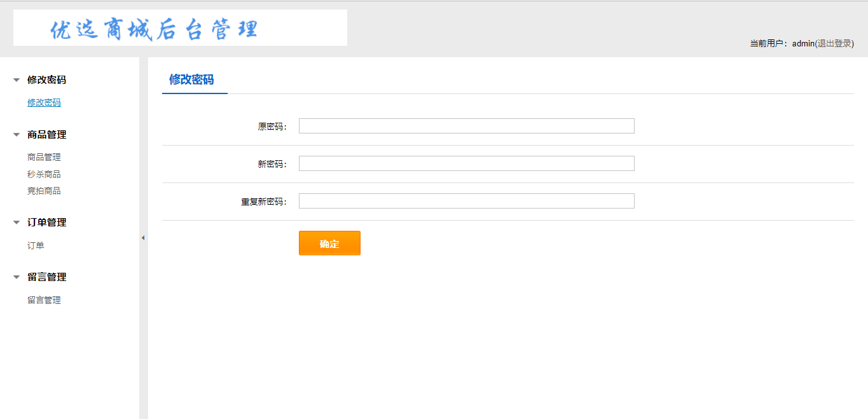Select the blue 修改密码 tab in main panel
This screenshot has height=419, width=868.
pyautogui.click(x=191, y=79)
